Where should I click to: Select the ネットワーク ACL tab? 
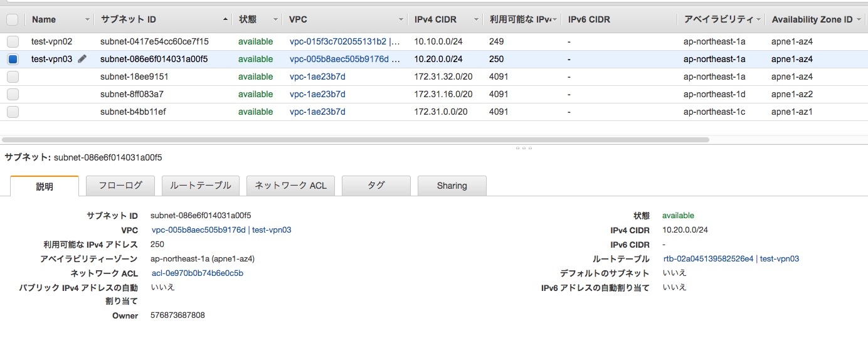click(x=291, y=186)
